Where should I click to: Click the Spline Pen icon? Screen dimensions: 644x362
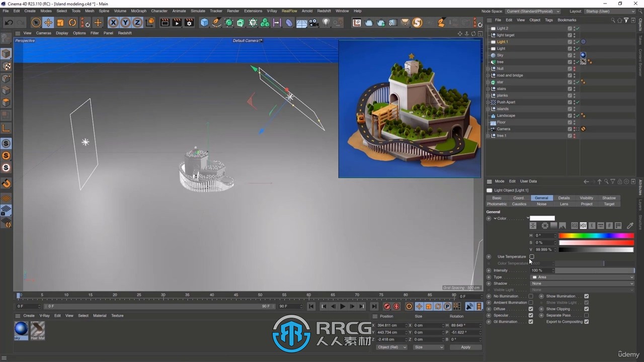[216, 22]
